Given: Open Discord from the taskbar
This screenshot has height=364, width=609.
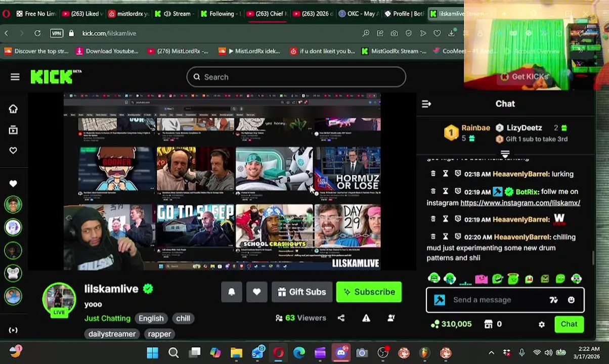Looking at the screenshot, I should point(341,352).
